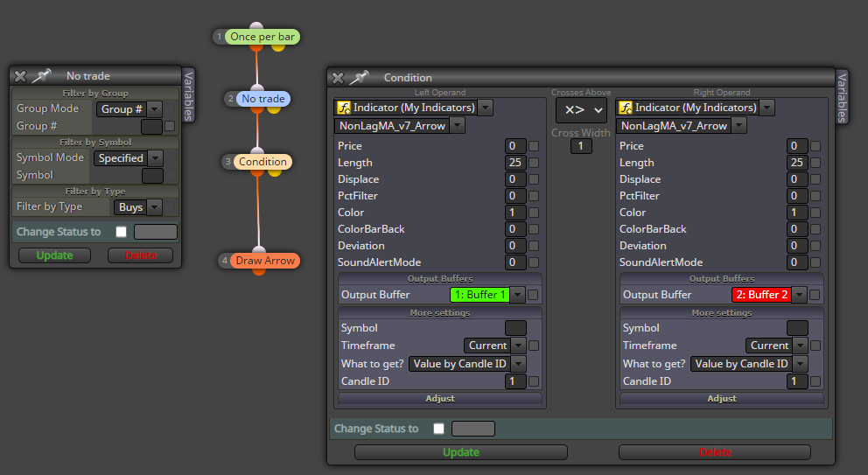Click Left Operand Candle ID value field
The image size is (868, 475).
tap(515, 381)
